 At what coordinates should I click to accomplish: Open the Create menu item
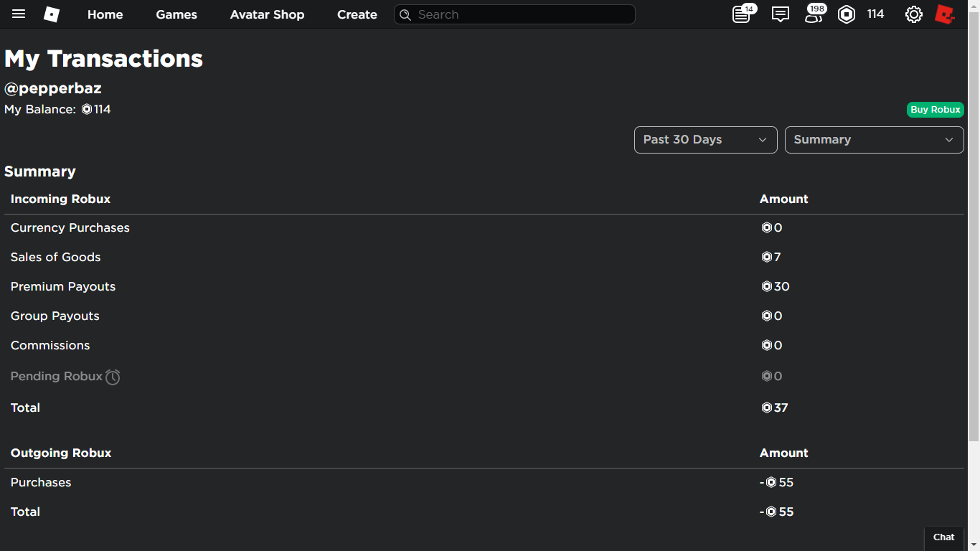(x=357, y=14)
